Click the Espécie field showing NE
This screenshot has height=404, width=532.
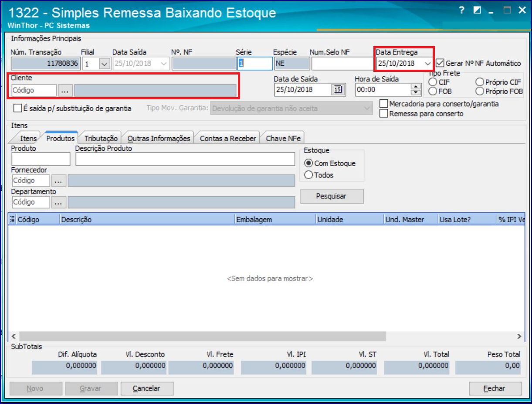(x=292, y=64)
